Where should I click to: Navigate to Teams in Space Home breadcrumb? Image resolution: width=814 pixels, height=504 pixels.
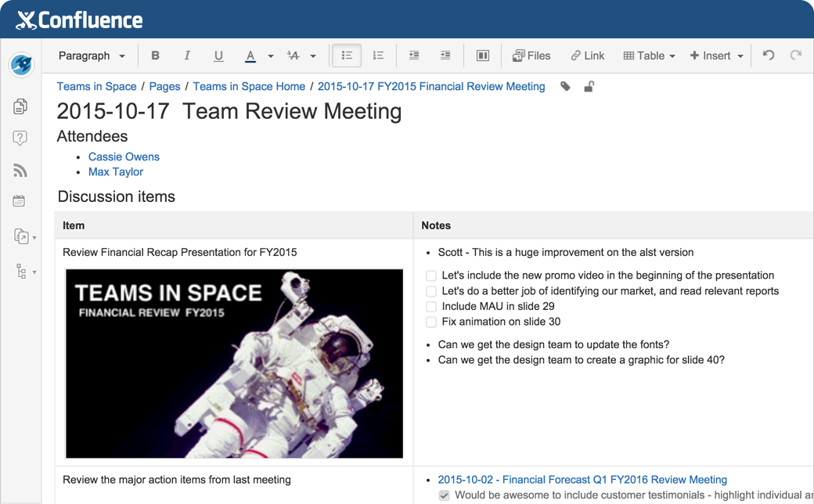(249, 87)
